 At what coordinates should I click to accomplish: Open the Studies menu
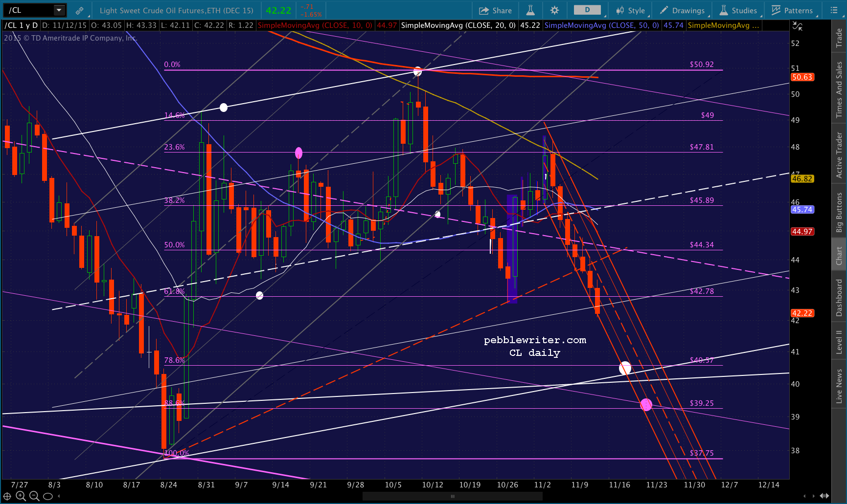click(738, 10)
